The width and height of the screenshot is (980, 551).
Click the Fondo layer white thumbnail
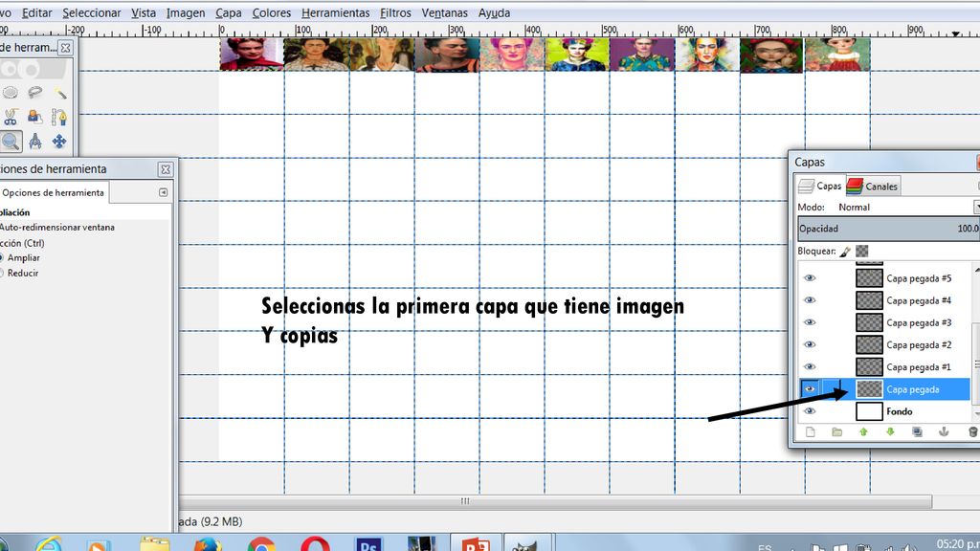pyautogui.click(x=869, y=411)
